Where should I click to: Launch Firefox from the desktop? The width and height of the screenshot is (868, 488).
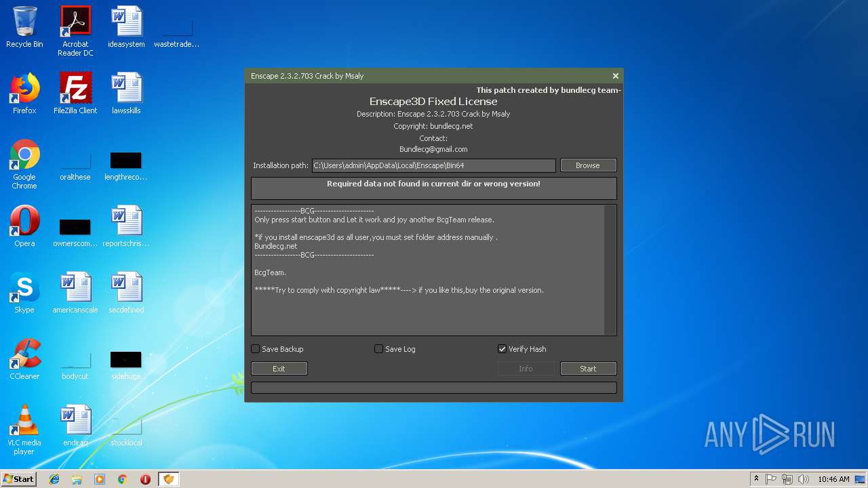tap(24, 94)
